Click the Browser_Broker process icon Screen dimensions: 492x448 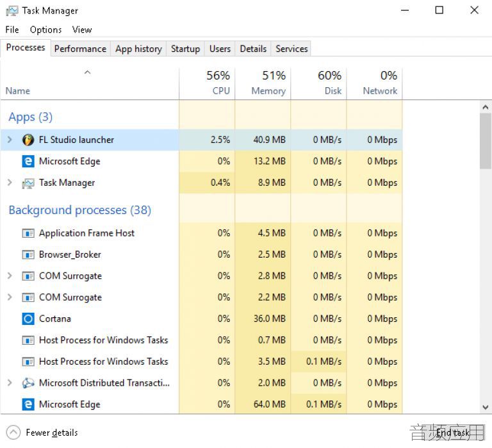pyautogui.click(x=28, y=254)
